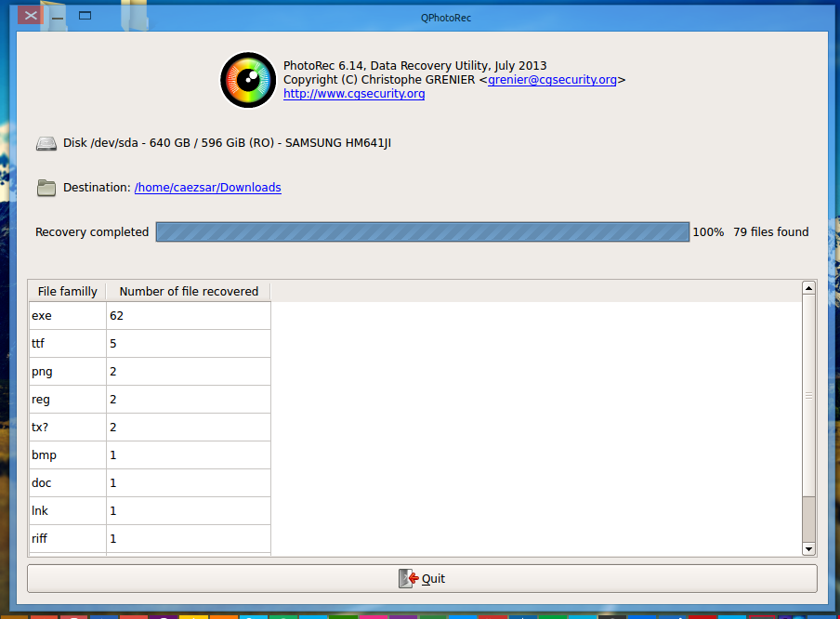Select the riff file family cell
840x619 pixels.
[x=68, y=539]
